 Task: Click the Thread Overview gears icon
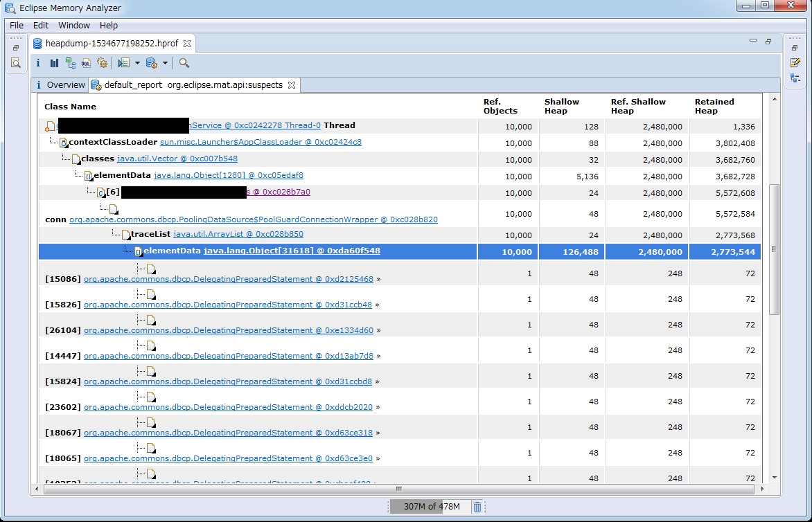[102, 63]
